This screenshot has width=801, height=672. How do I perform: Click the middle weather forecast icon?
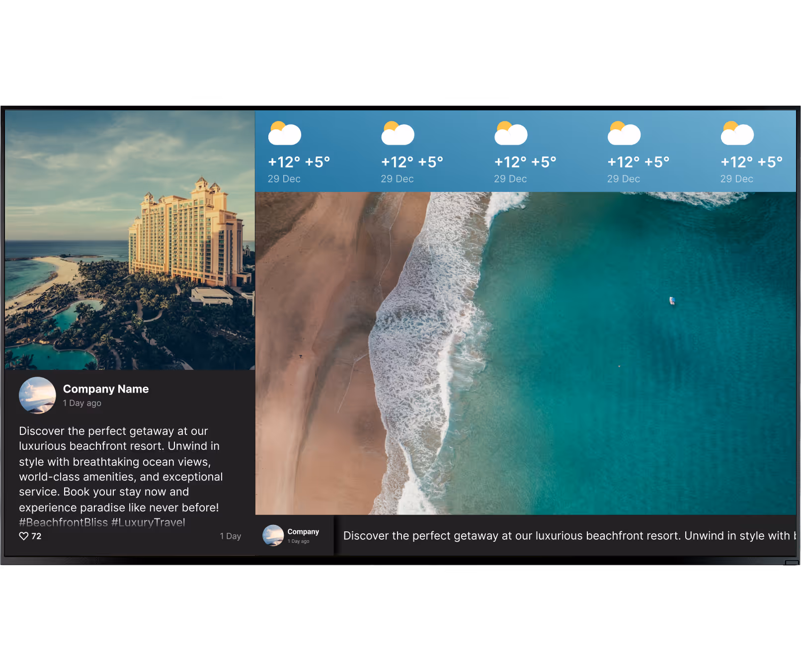(x=511, y=133)
